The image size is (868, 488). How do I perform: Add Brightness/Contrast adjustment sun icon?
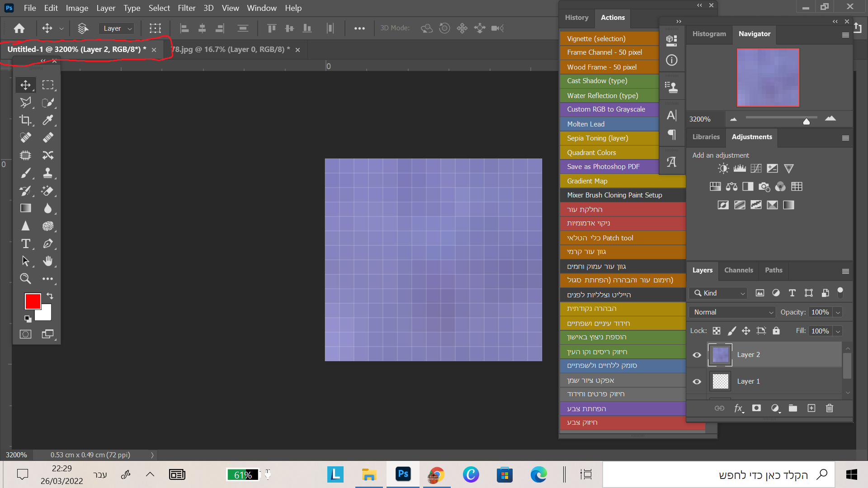click(x=723, y=169)
